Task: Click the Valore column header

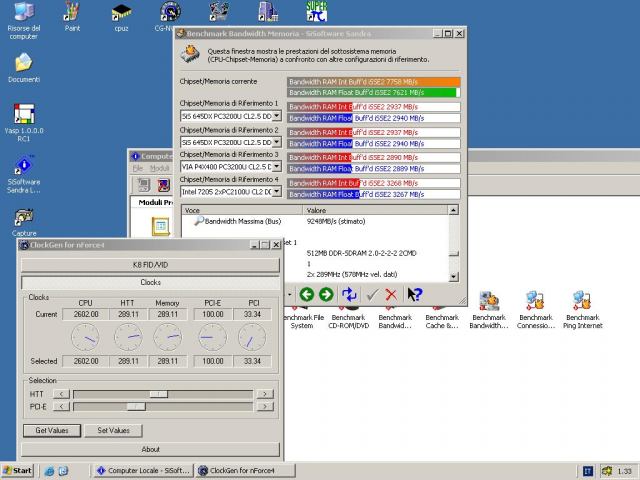Action: click(x=376, y=210)
